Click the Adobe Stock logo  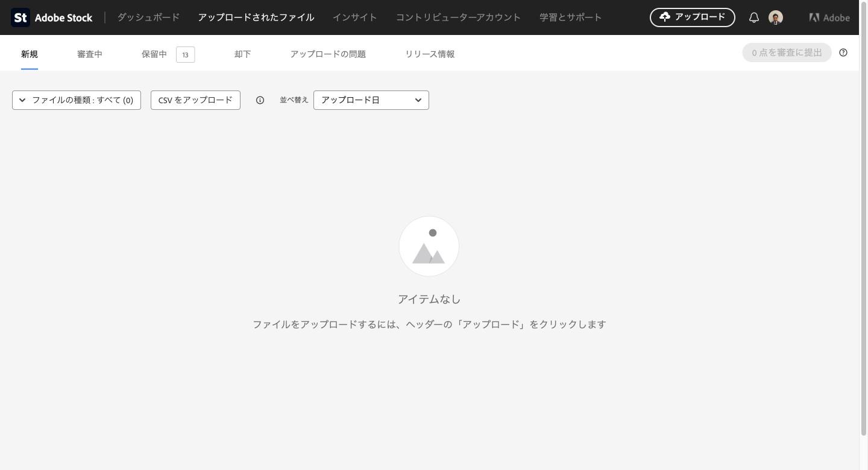52,17
